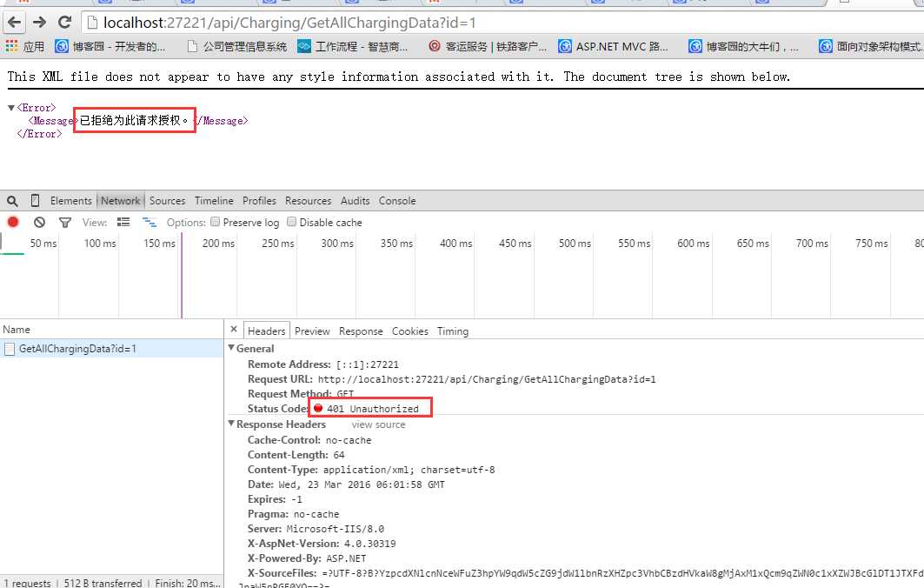
Task: Open the Preview details tab
Action: (312, 331)
